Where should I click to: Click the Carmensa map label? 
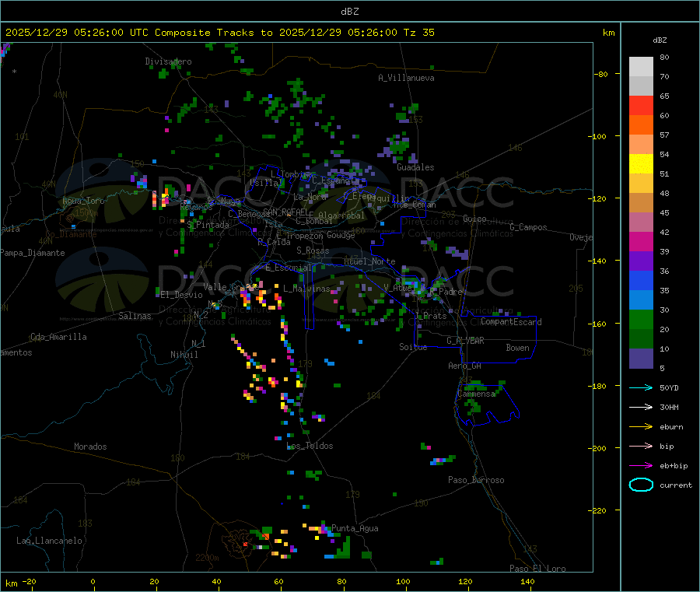pyautogui.click(x=476, y=394)
